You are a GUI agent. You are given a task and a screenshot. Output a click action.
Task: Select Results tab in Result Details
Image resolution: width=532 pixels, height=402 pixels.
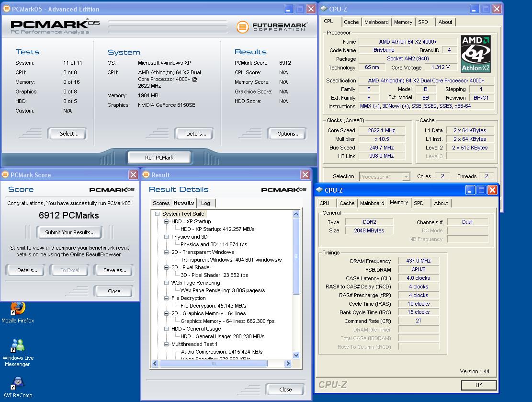point(183,203)
